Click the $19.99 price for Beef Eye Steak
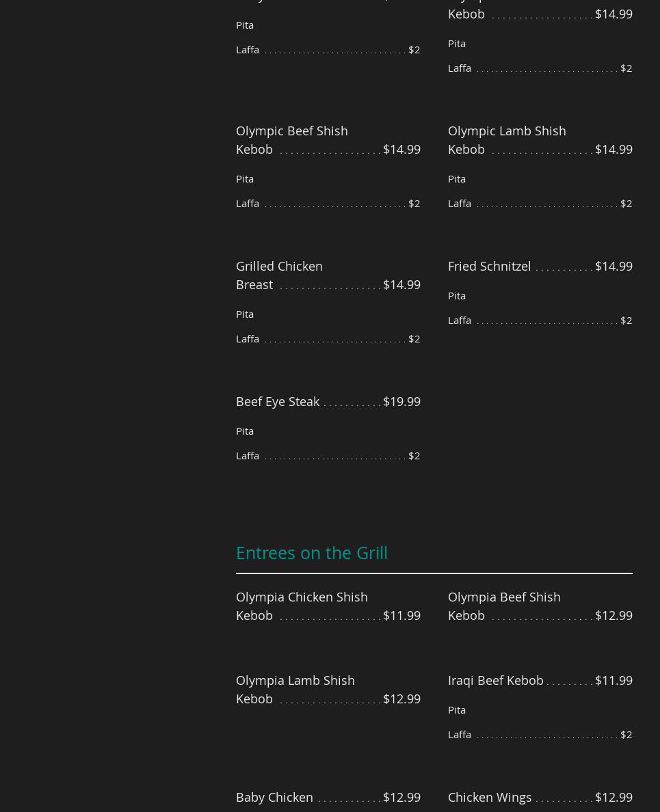The height and width of the screenshot is (812, 660). tap(401, 401)
